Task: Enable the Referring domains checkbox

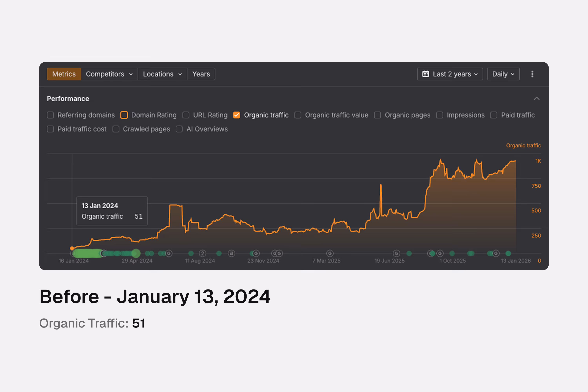Action: tap(51, 115)
